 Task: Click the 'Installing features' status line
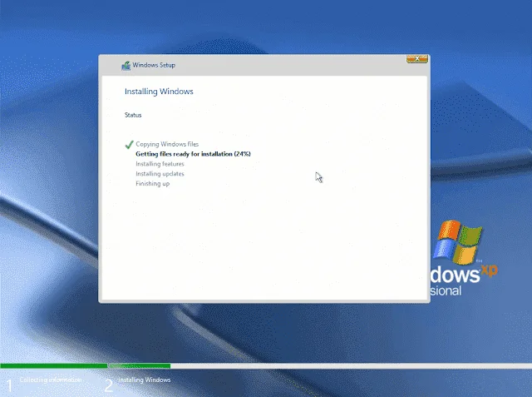point(160,164)
